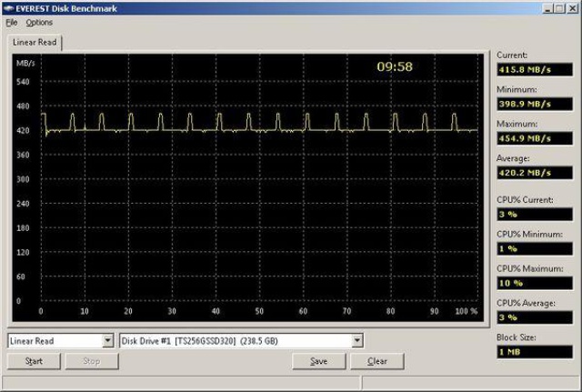Maximize the EVEREST Disk Benchmark window
Viewport: 582px width, 392px height.
(559, 8)
